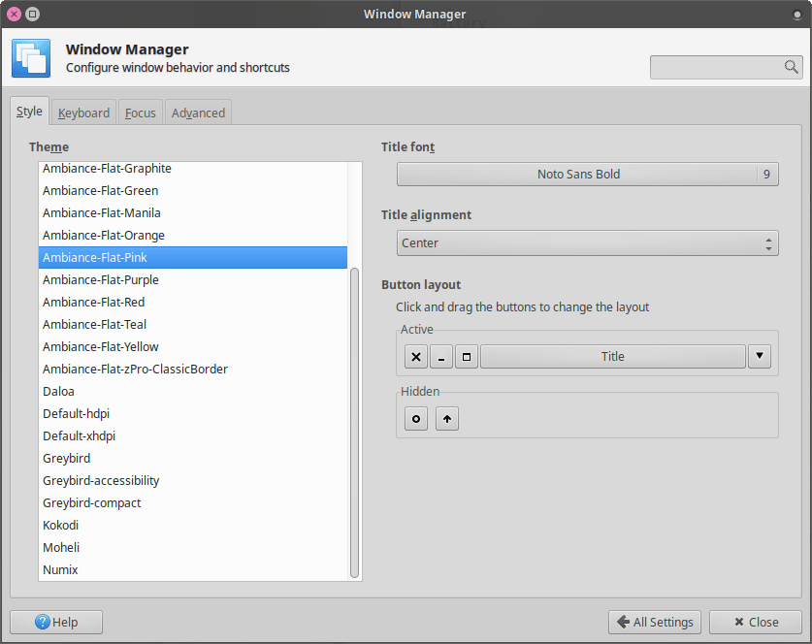This screenshot has height=644, width=812.
Task: Select the Greybird-compact theme
Action: point(193,502)
